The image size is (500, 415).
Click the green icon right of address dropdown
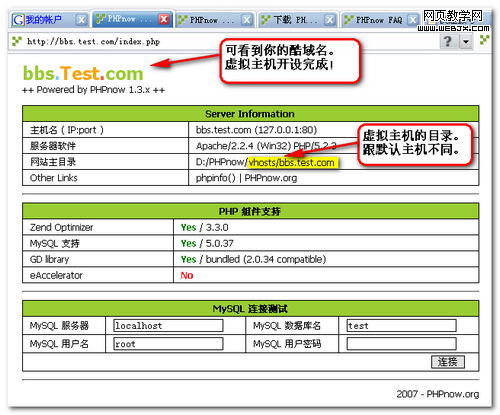click(484, 40)
